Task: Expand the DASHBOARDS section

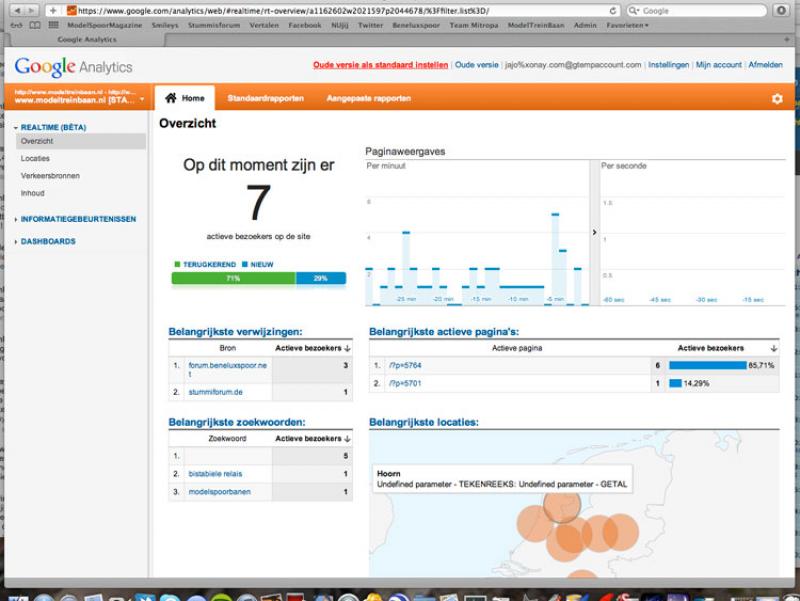Action: point(16,242)
